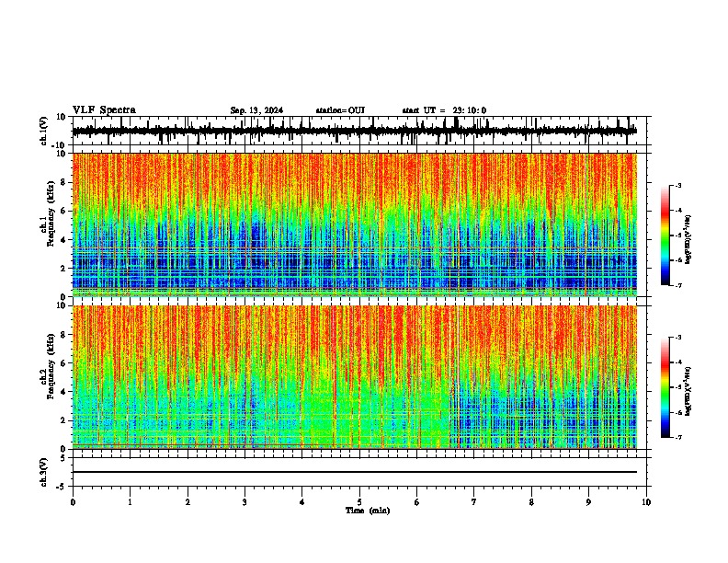Click the '5' tick on the time axis

[x=359, y=502]
